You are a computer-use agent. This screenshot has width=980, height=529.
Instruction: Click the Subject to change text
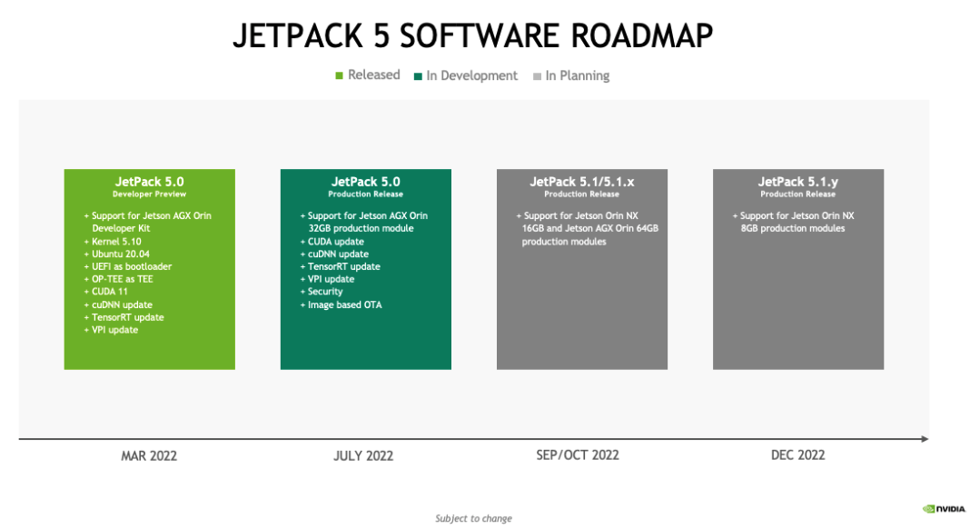[472, 517]
